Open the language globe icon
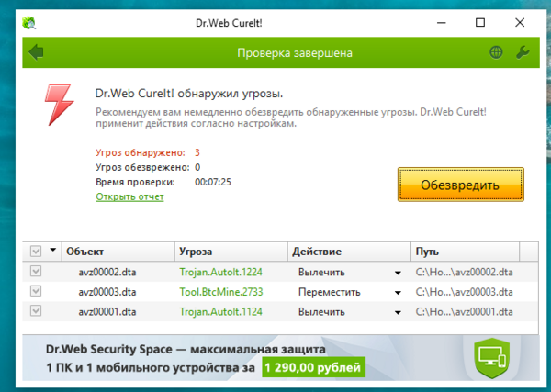Image resolution: width=551 pixels, height=392 pixels. pyautogui.click(x=496, y=52)
